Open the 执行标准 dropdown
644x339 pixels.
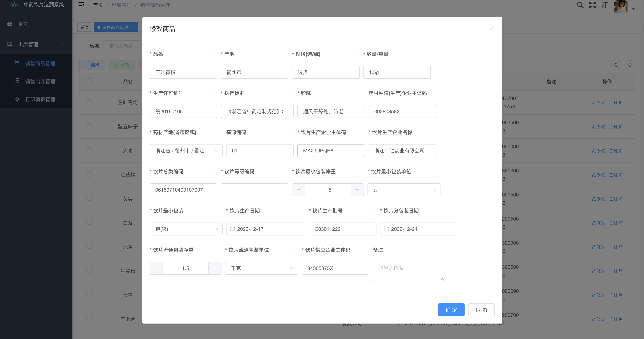click(x=257, y=111)
